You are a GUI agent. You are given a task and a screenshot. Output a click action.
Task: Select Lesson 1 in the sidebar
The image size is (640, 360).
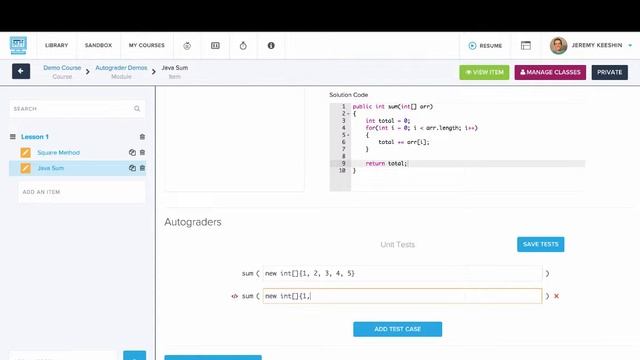click(35, 137)
